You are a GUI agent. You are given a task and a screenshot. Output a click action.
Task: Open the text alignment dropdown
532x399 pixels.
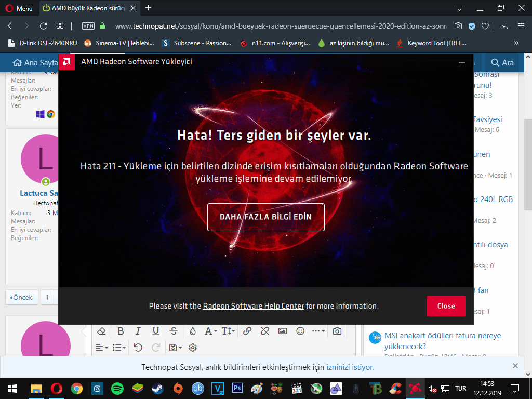(101, 348)
